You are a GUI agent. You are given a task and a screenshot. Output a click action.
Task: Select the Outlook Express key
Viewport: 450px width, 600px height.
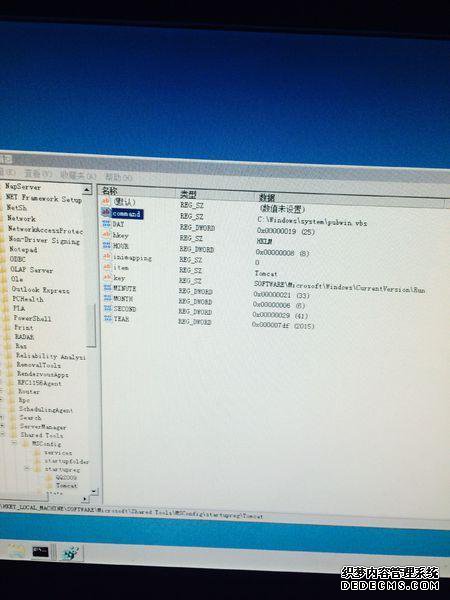coord(41,290)
